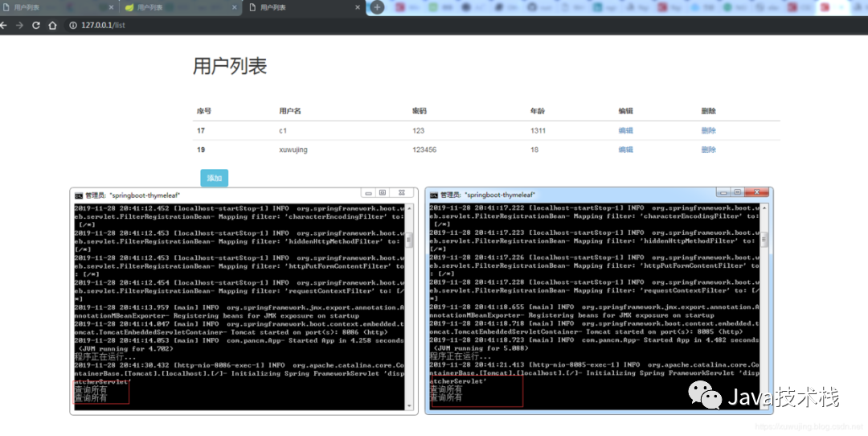Click the browser forward arrow

click(x=19, y=26)
